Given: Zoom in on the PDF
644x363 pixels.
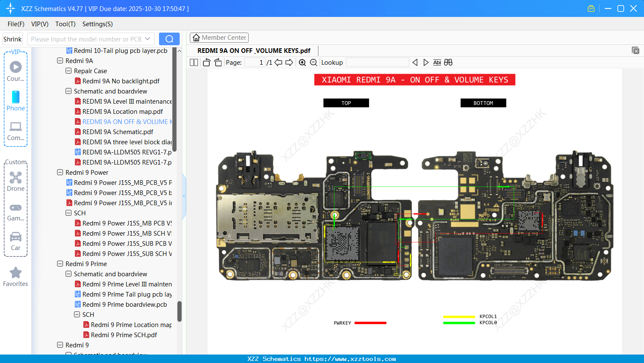Looking at the screenshot, I should pyautogui.click(x=302, y=63).
